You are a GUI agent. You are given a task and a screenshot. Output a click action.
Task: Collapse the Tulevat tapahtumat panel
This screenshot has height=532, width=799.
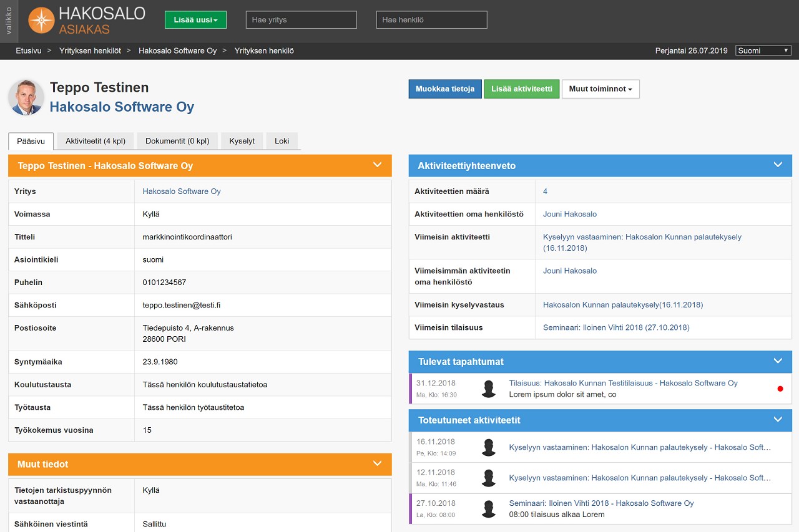778,361
